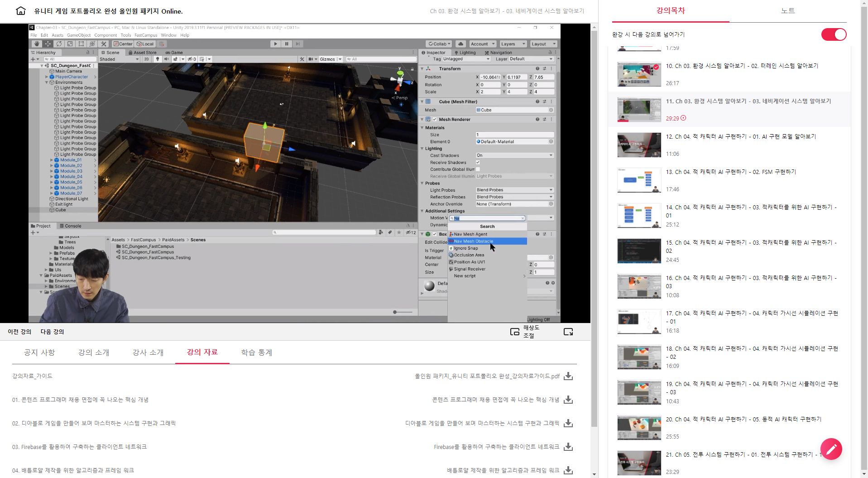Click Unity cloud services icon

pos(460,44)
